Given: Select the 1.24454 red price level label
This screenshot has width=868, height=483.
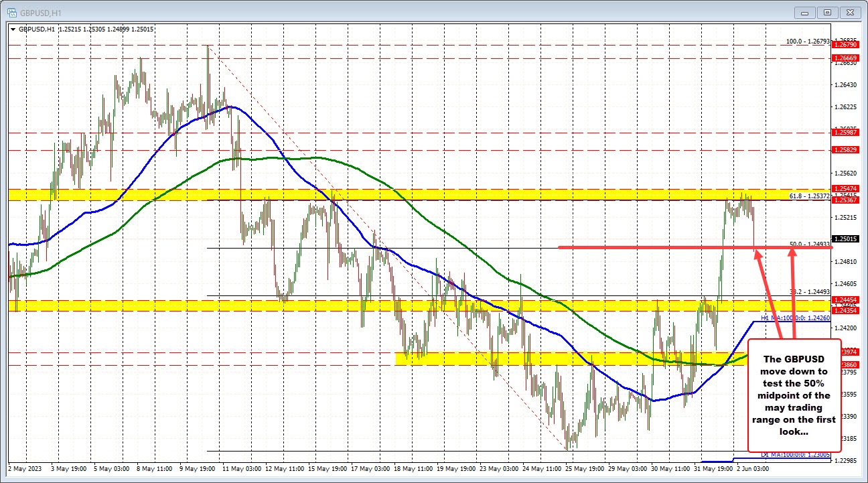Looking at the screenshot, I should 845,300.
